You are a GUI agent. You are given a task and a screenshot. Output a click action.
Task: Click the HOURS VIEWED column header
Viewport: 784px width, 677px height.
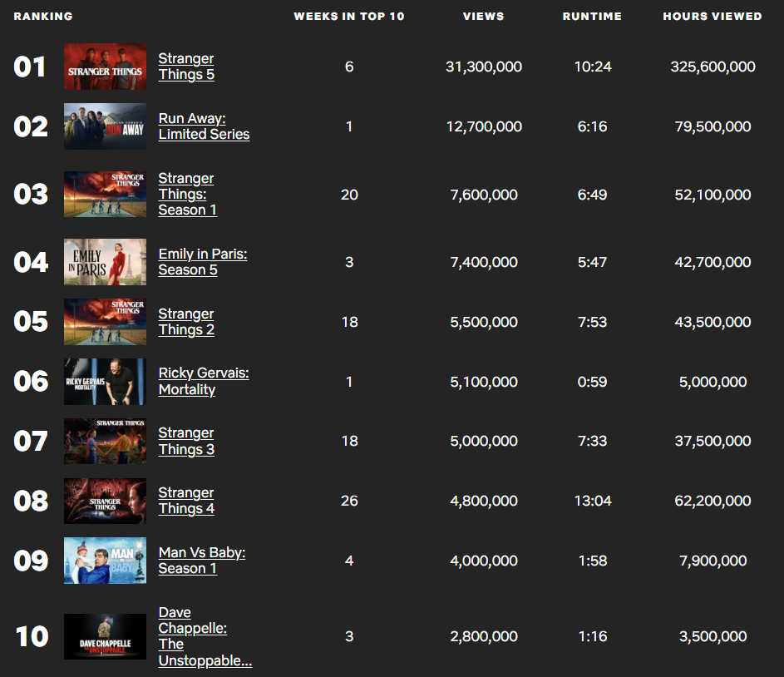[x=713, y=16]
